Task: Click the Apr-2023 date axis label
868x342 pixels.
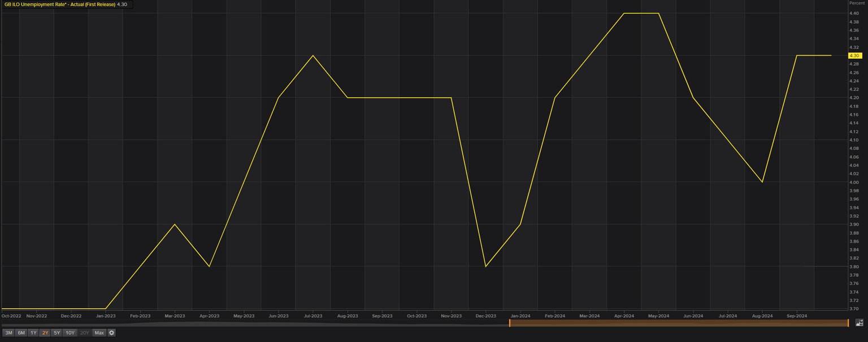Action: [x=209, y=316]
